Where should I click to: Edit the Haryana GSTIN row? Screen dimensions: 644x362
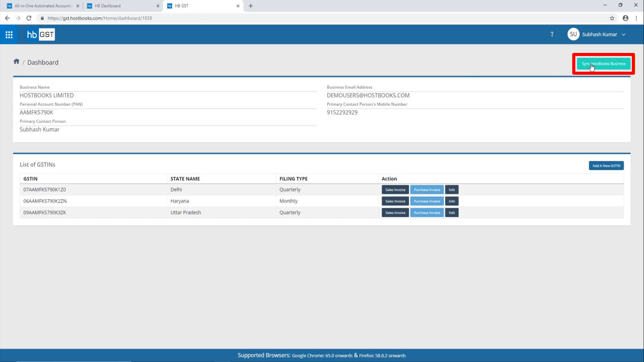451,201
